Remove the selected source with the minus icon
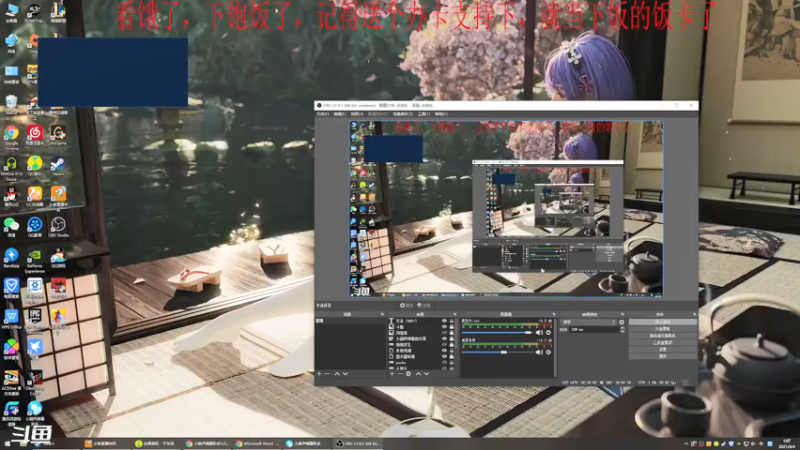 (x=400, y=374)
